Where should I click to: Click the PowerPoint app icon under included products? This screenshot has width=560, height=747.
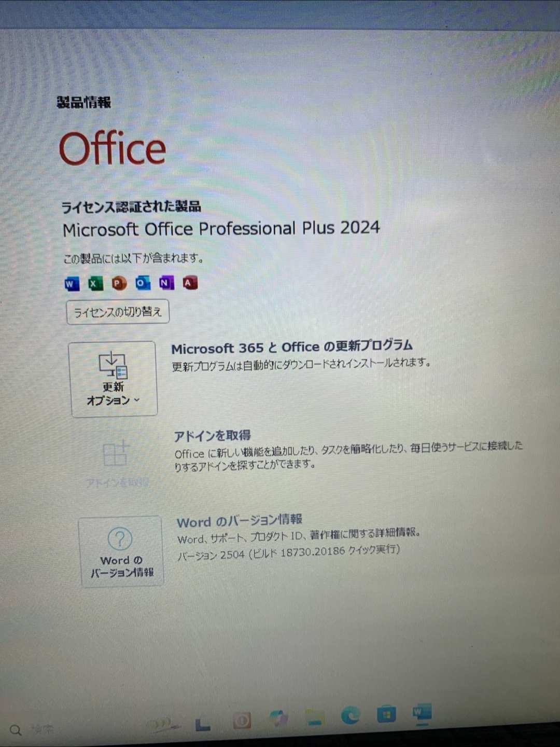point(119,284)
